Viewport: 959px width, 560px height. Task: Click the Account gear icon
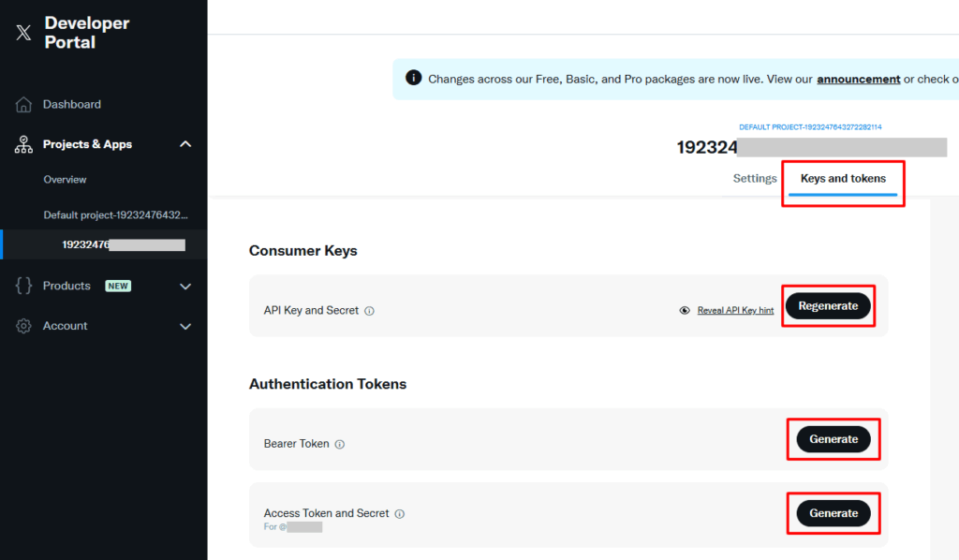coord(23,326)
